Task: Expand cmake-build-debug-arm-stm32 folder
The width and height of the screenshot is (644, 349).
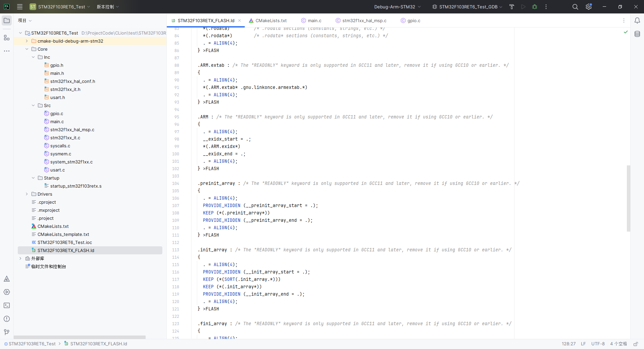Action: click(x=27, y=41)
